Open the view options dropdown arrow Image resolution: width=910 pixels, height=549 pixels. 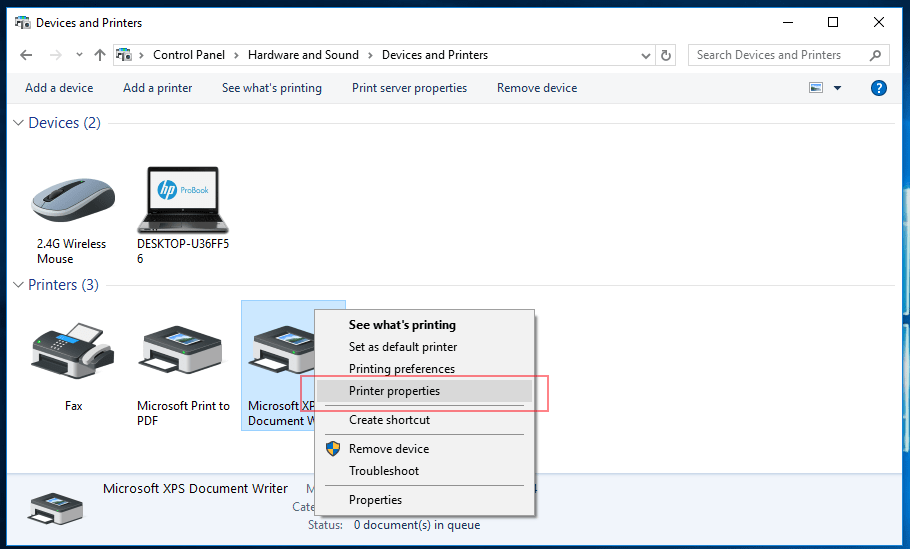[x=837, y=88]
